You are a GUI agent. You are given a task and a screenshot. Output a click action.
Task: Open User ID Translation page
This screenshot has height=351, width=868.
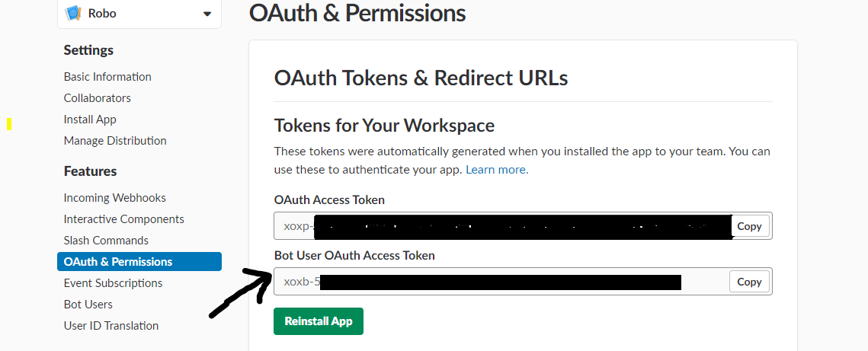pyautogui.click(x=111, y=326)
